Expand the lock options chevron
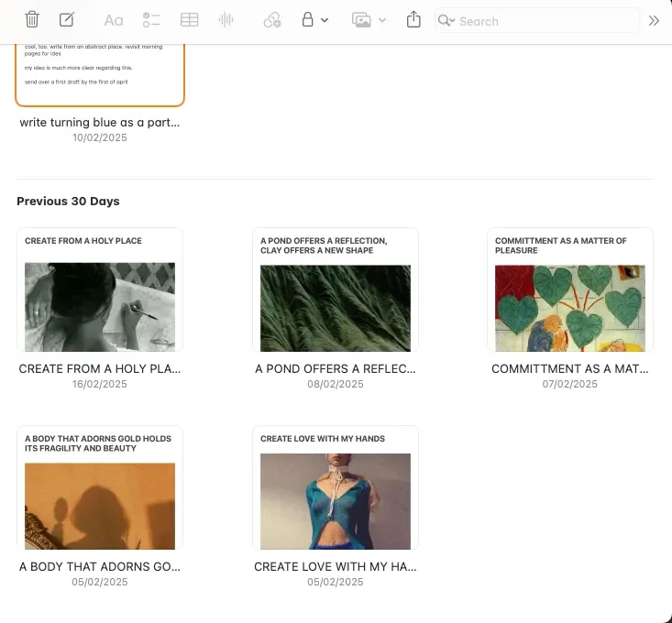 click(325, 20)
